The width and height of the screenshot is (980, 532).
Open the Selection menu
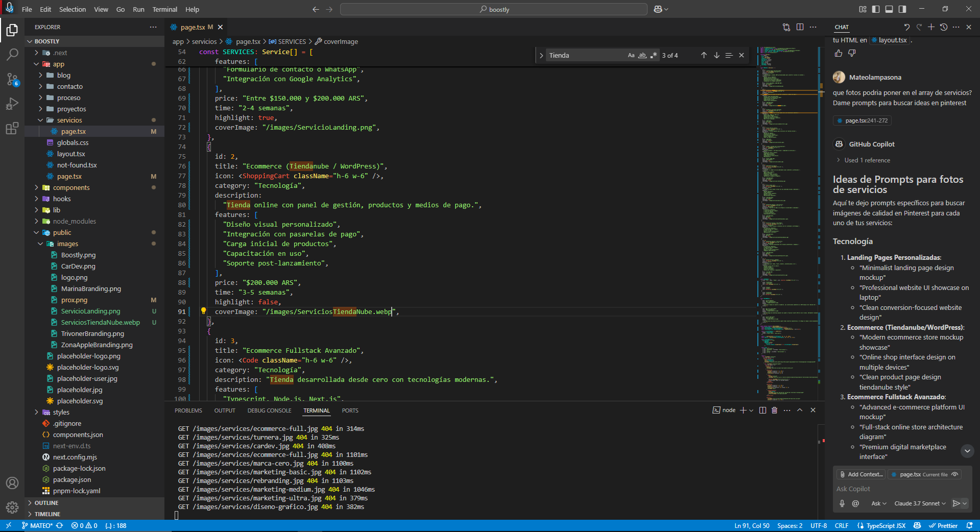tap(73, 9)
